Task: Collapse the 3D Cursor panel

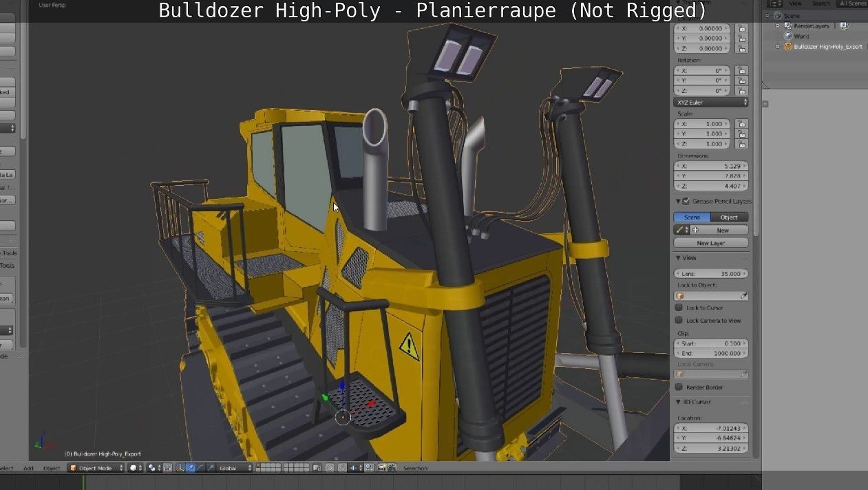Action: [678, 402]
